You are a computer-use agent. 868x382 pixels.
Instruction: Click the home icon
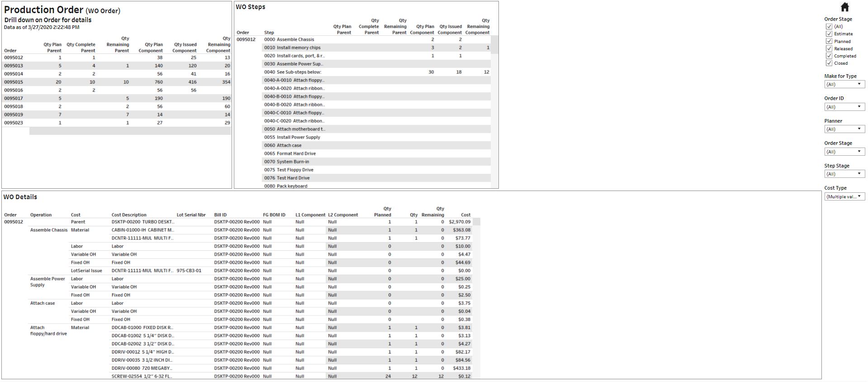click(x=844, y=7)
